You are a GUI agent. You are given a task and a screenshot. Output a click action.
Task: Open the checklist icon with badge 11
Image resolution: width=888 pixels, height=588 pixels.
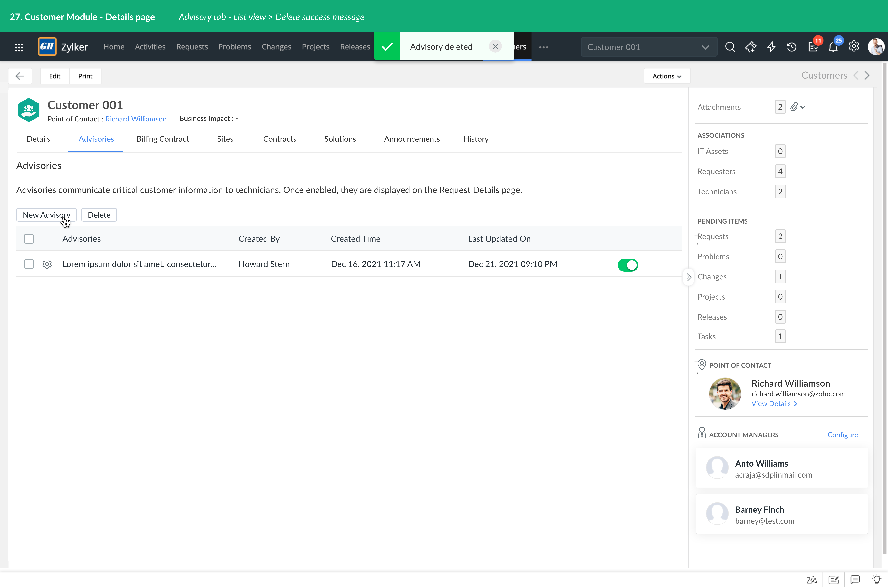[813, 47]
